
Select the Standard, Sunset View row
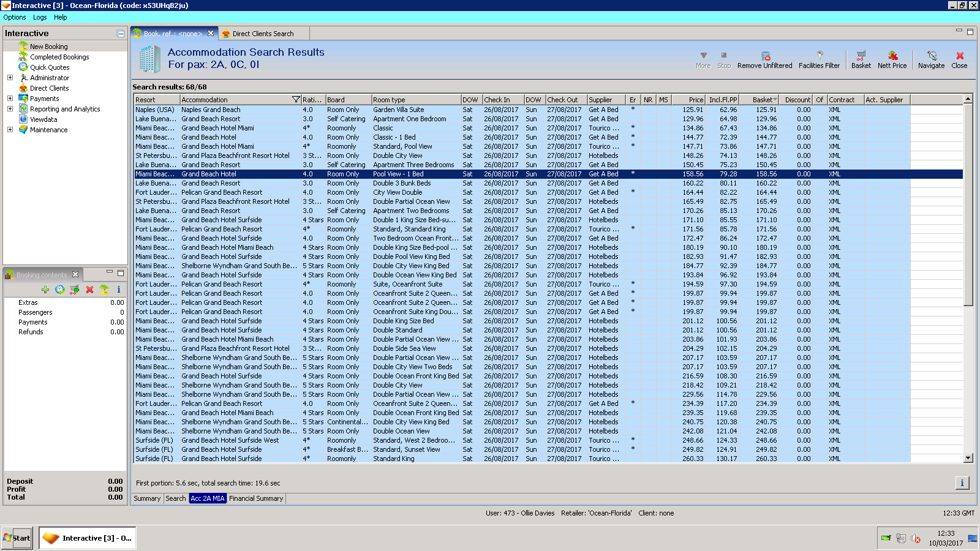548,449
